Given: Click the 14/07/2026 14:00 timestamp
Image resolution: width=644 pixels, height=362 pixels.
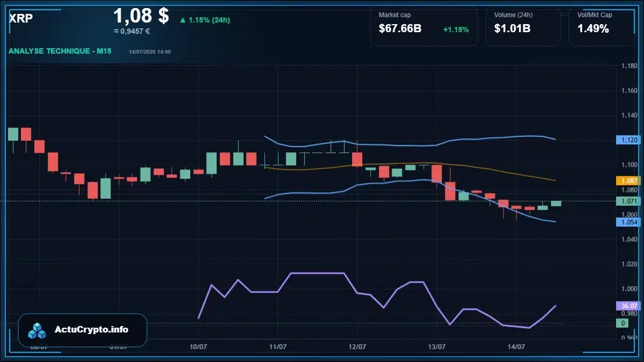Looking at the screenshot, I should point(150,52).
